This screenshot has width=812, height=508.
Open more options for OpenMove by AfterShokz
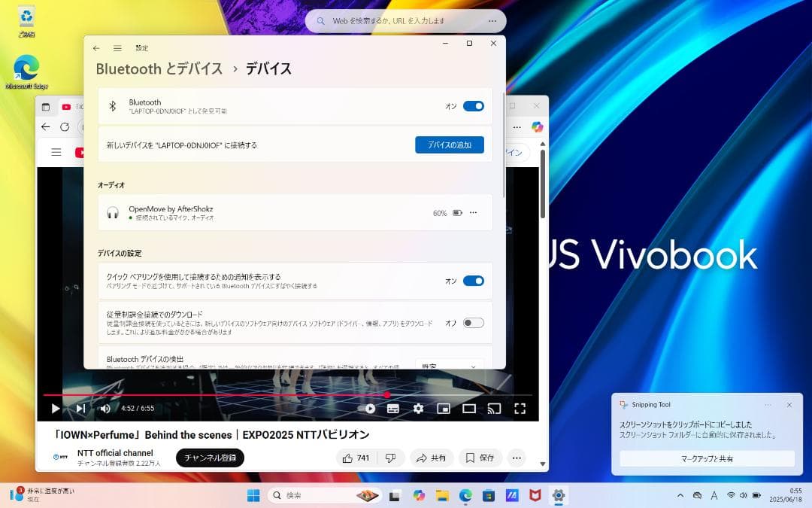point(473,213)
